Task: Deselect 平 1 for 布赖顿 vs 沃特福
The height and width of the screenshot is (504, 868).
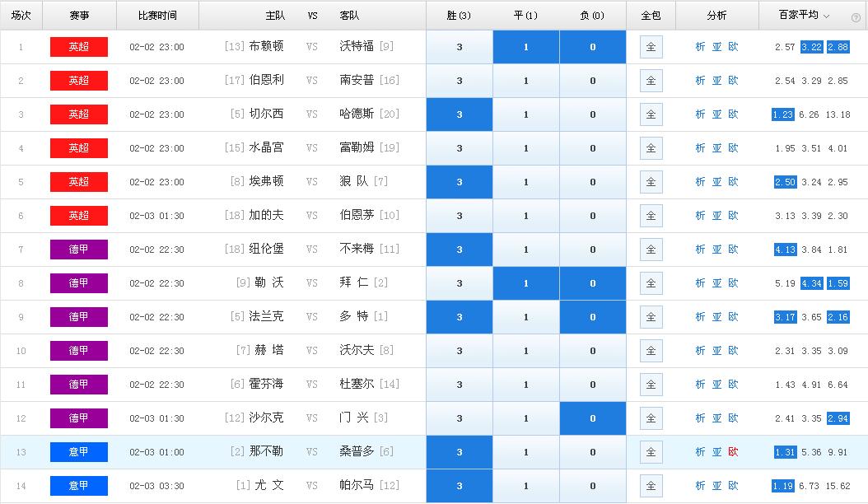Action: tap(526, 47)
